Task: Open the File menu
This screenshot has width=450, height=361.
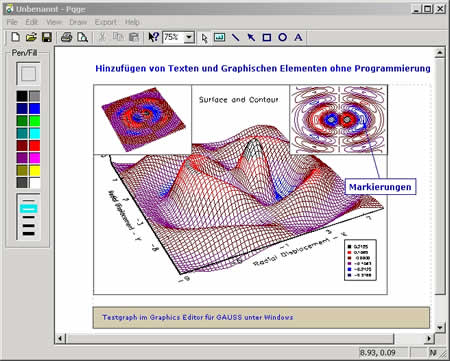Action: click(x=12, y=22)
